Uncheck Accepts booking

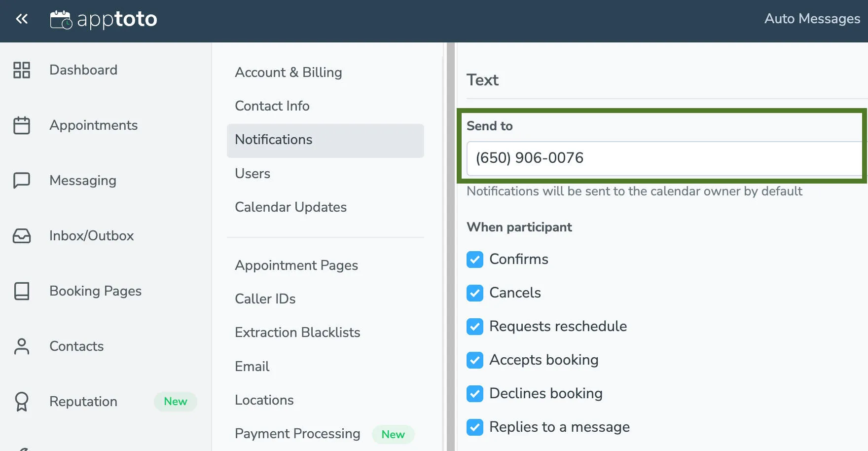[x=474, y=360]
